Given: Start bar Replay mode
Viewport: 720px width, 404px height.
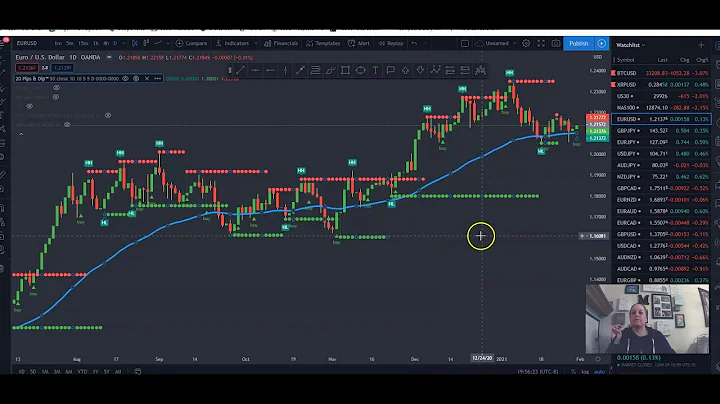Looking at the screenshot, I should (391, 43).
